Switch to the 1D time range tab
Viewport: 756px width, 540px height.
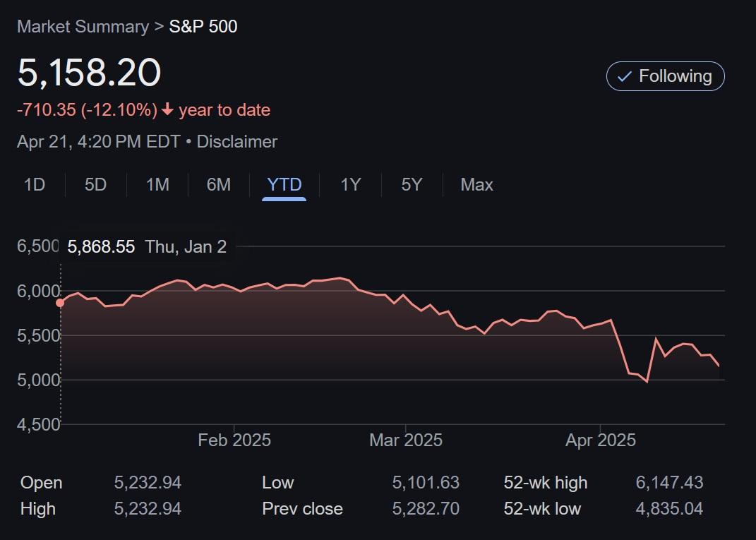click(35, 185)
